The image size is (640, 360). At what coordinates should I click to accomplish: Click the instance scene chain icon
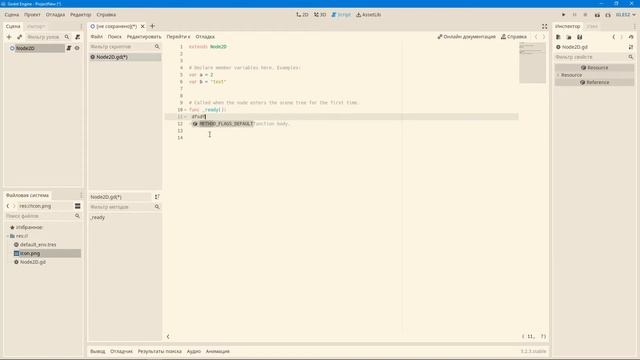(19, 37)
